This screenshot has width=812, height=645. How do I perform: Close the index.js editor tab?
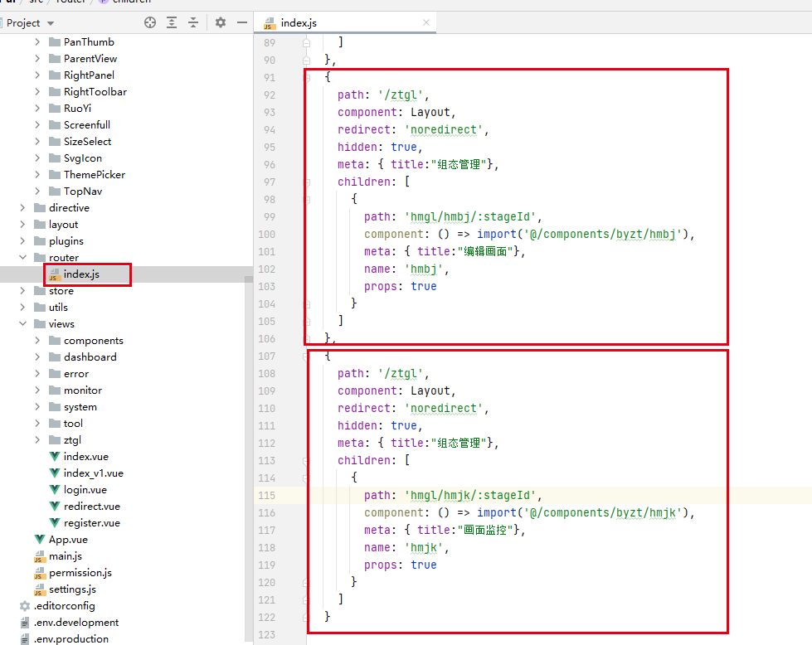tap(425, 23)
